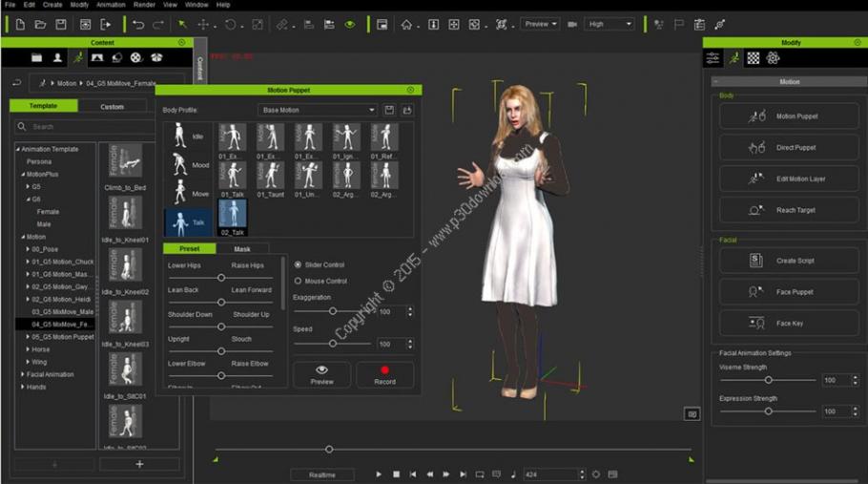Select the Mouse Control radio button
The image size is (868, 484).
298,282
